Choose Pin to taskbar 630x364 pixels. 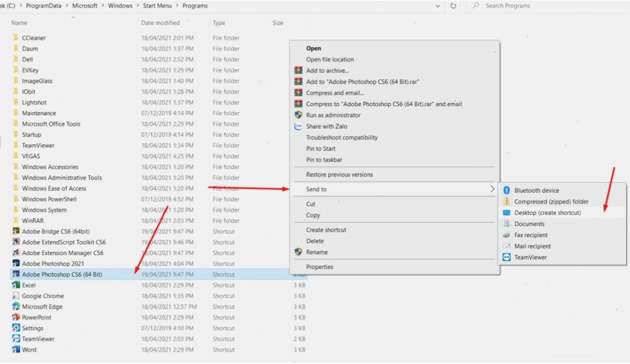point(324,160)
